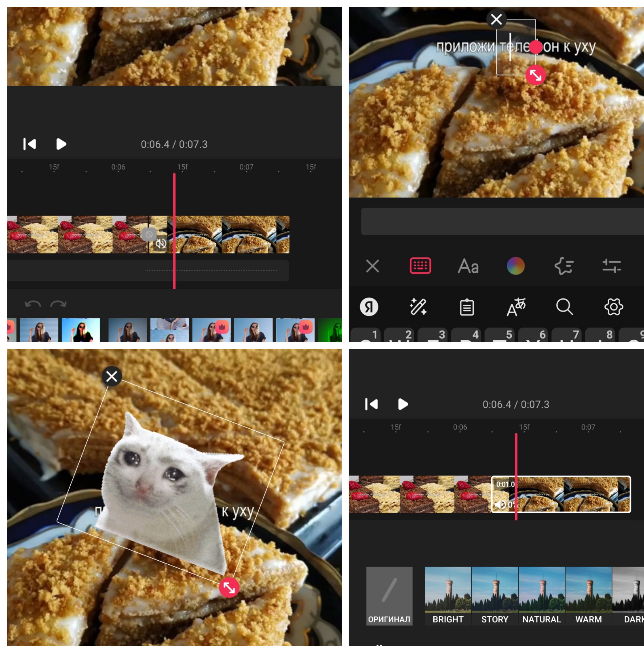Tap the red resize handle on the cat sticker
Viewport: 644px width, 646px height.
coord(229,587)
